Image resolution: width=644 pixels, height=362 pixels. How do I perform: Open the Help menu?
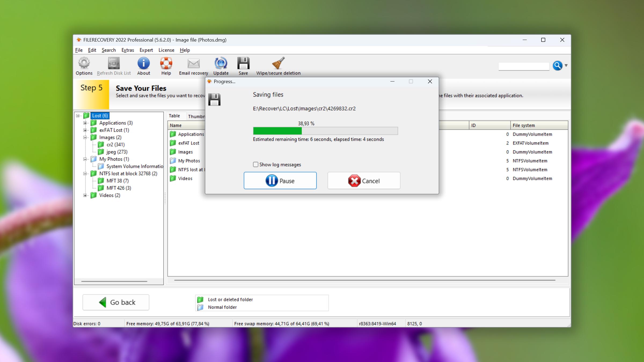[185, 50]
